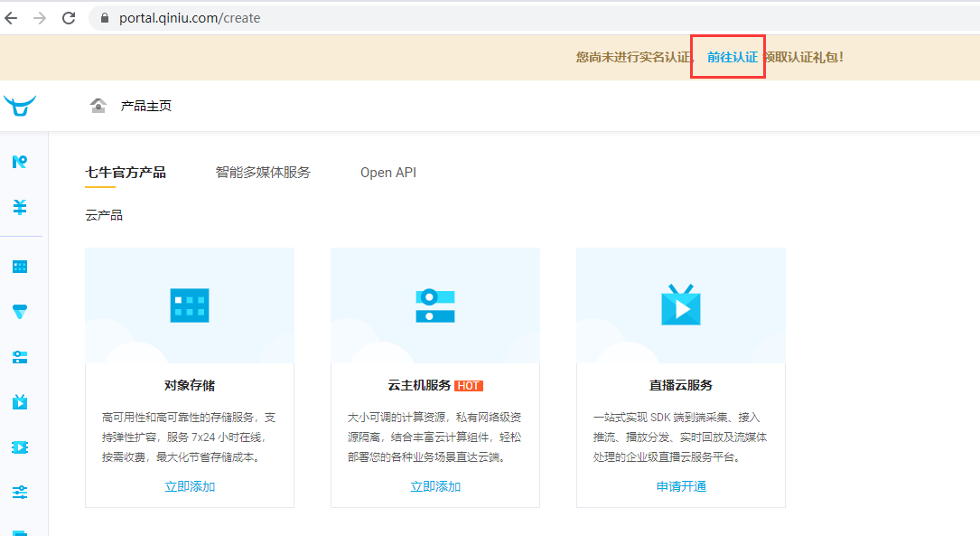
Task: Switch to 智能多媒体服务 tab
Action: point(263,173)
